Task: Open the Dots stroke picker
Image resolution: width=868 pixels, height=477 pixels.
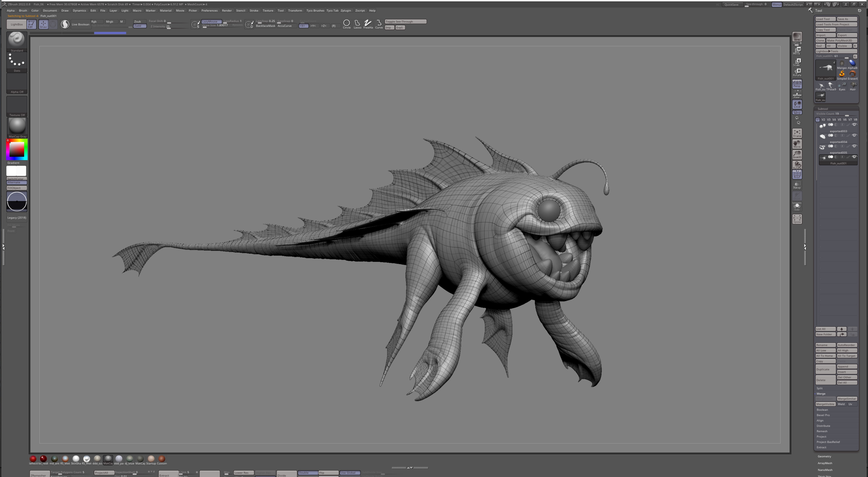Action: [x=17, y=62]
